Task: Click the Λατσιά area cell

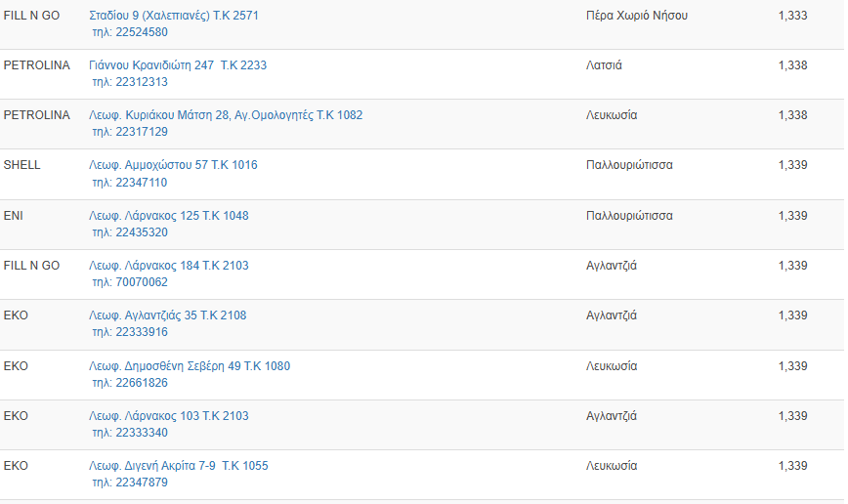Action: (x=604, y=65)
